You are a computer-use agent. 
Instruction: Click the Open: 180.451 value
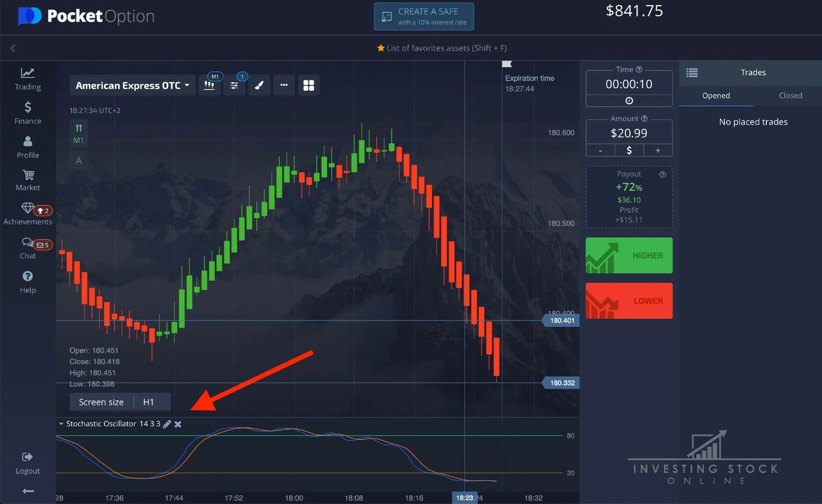(94, 350)
